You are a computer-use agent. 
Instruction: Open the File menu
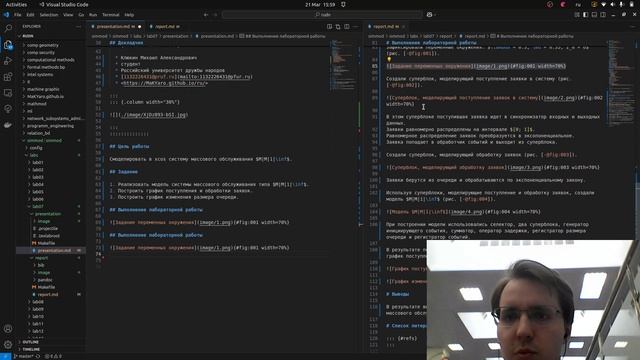click(x=18, y=15)
